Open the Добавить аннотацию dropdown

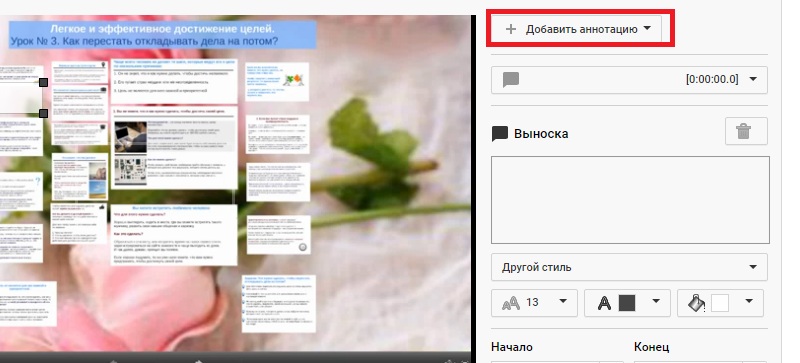point(577,29)
